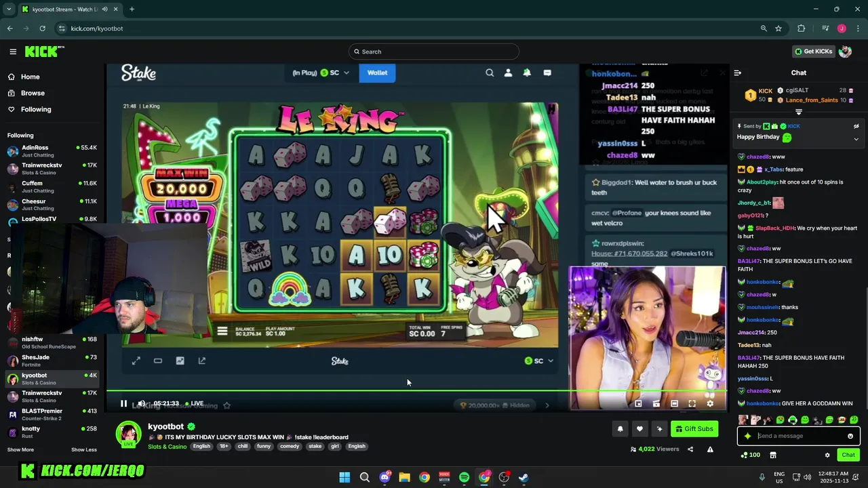Open the chat shop icon
The height and width of the screenshot is (488, 868).
click(773, 455)
